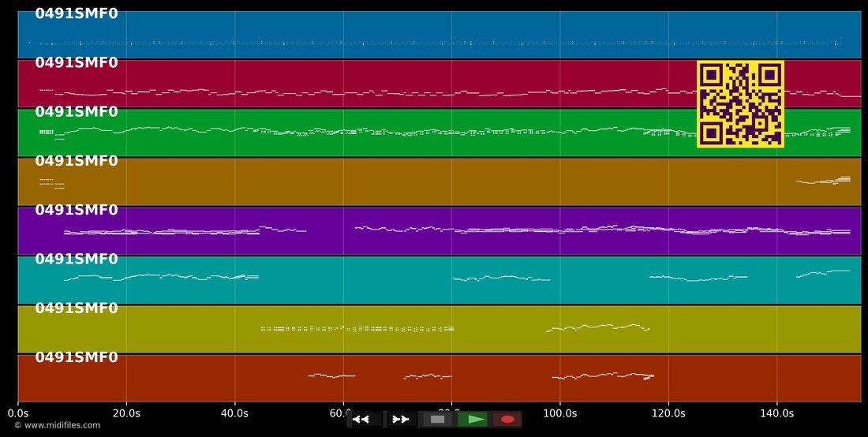Select the 0491SMF0 label on the purple track
The height and width of the screenshot is (437, 868).
coord(77,210)
